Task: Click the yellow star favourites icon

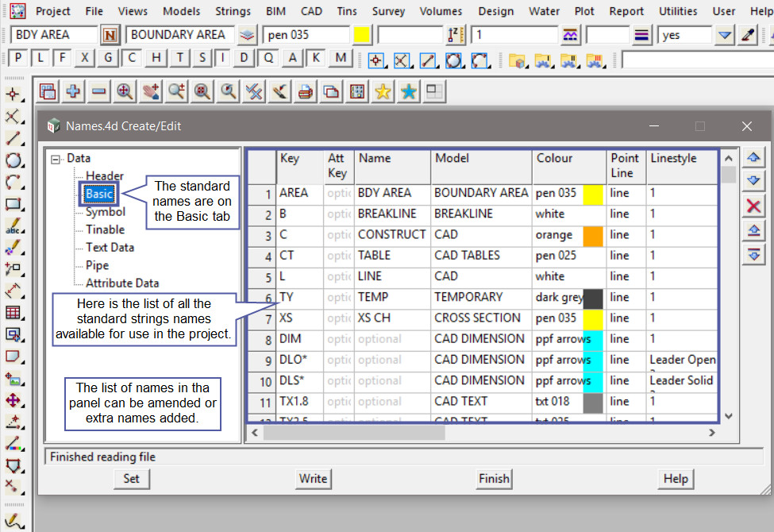Action: click(383, 91)
